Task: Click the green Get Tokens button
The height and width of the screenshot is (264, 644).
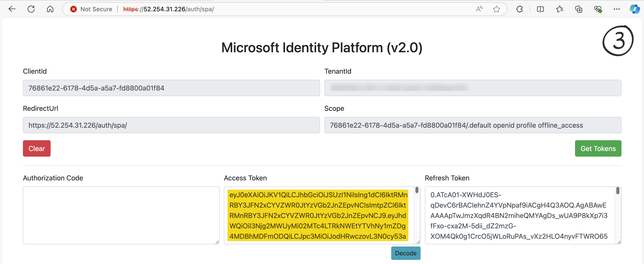Action: (598, 148)
